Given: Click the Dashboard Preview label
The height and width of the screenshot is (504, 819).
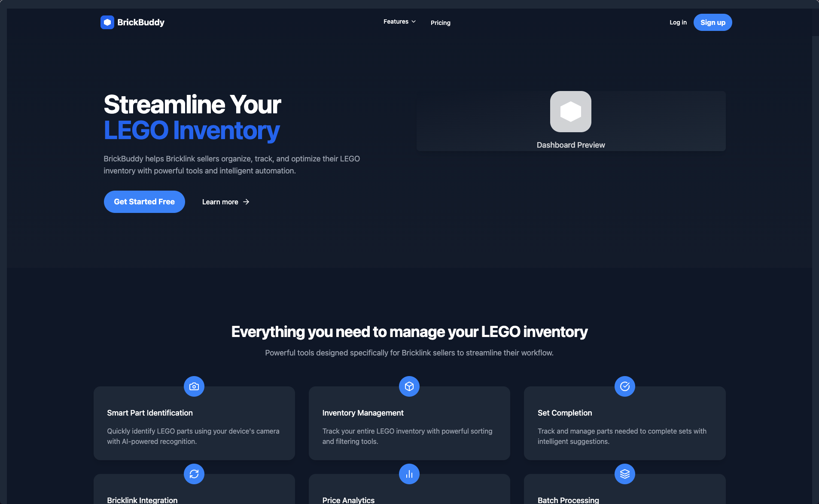Looking at the screenshot, I should [571, 145].
